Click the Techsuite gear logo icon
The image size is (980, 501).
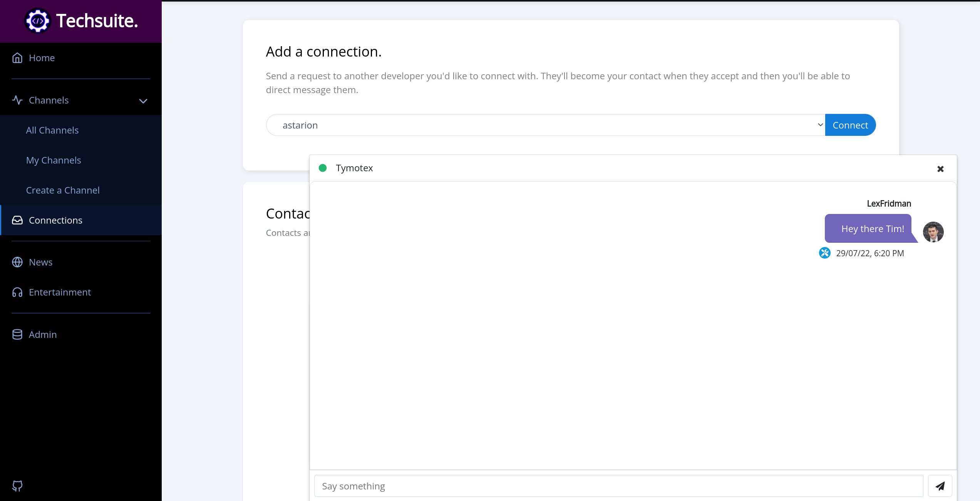pos(37,21)
